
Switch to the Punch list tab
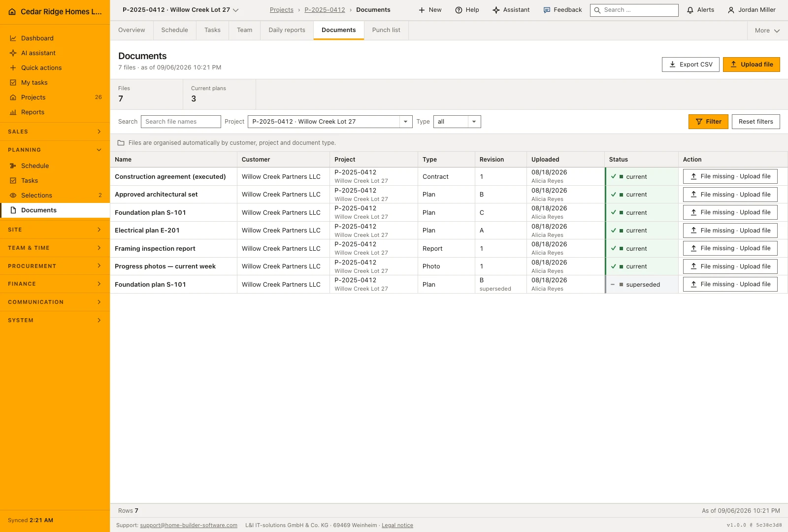[x=386, y=30]
